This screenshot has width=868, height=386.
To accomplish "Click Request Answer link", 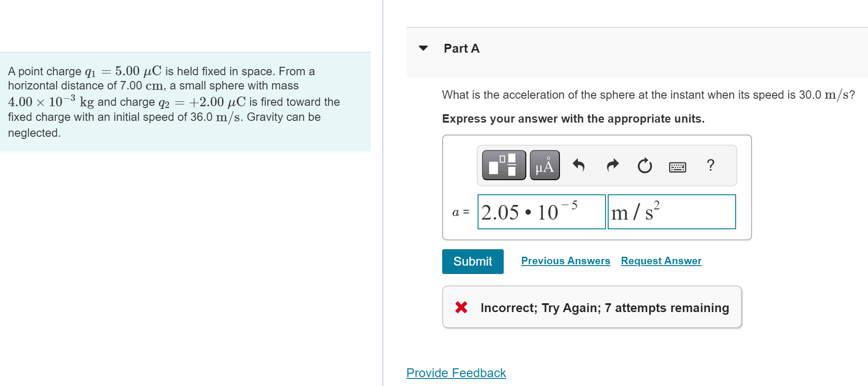I will (661, 261).
